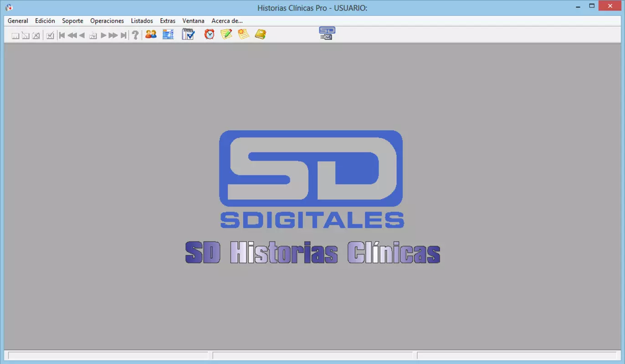Open the notepad with checkmark icon
The width and height of the screenshot is (625, 364).
click(188, 34)
